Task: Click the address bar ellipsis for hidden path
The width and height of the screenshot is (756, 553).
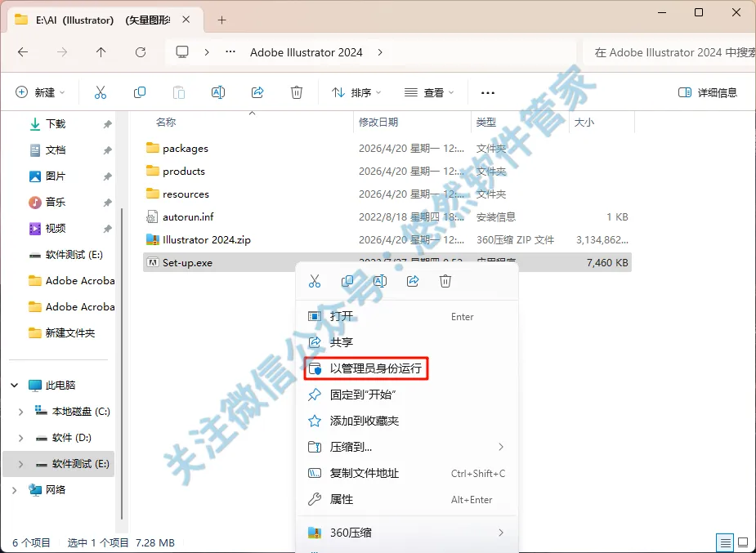Action: [230, 52]
